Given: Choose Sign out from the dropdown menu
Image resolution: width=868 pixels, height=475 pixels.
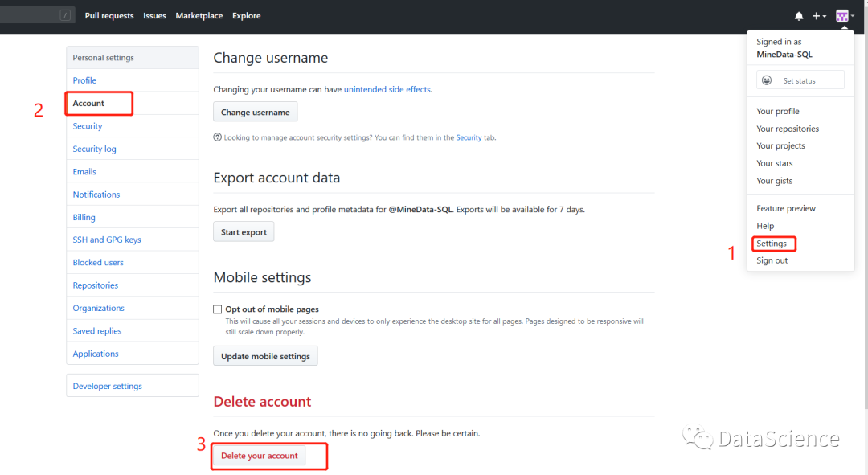Looking at the screenshot, I should coord(772,260).
